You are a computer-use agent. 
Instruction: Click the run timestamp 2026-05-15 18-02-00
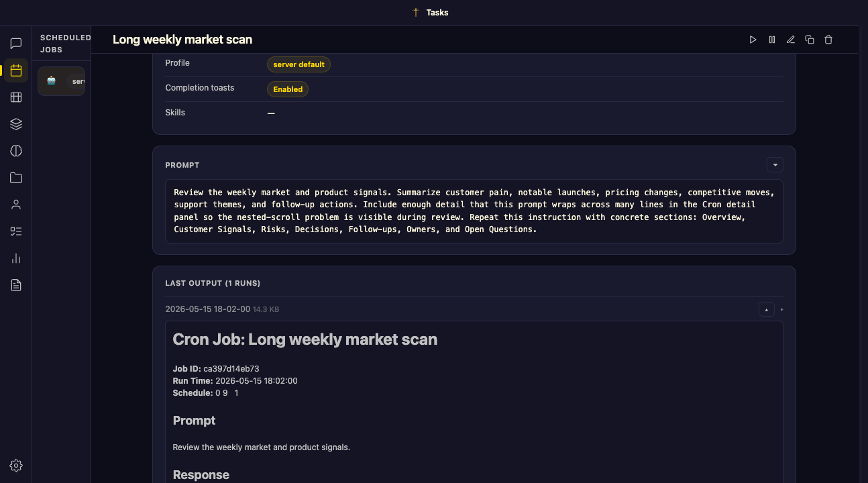(x=207, y=309)
